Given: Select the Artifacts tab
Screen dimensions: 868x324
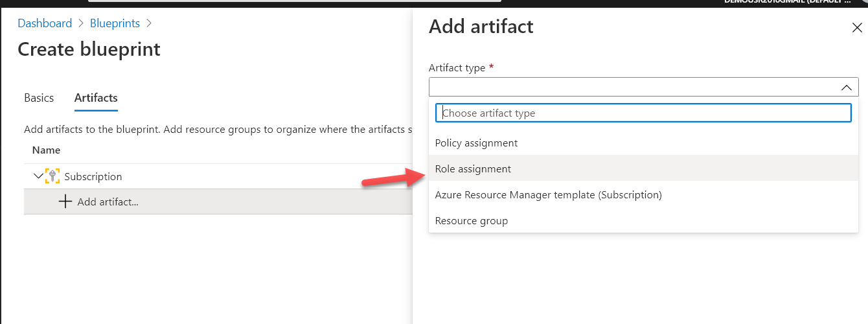Looking at the screenshot, I should pyautogui.click(x=96, y=98).
